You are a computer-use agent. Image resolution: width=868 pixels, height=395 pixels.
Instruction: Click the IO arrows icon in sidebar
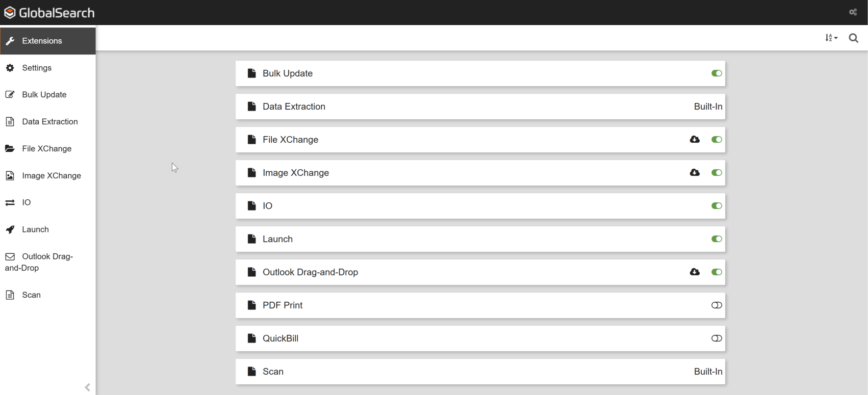click(x=10, y=203)
